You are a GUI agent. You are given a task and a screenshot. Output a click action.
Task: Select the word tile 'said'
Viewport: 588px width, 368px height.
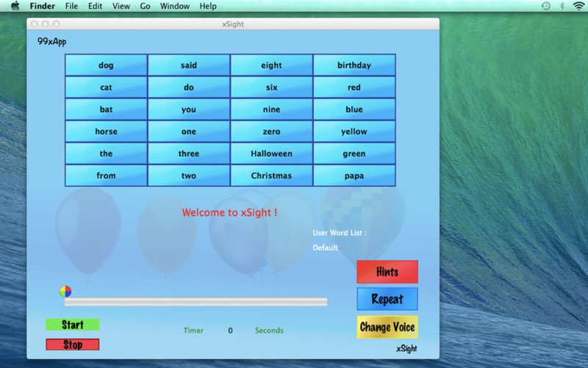[189, 65]
